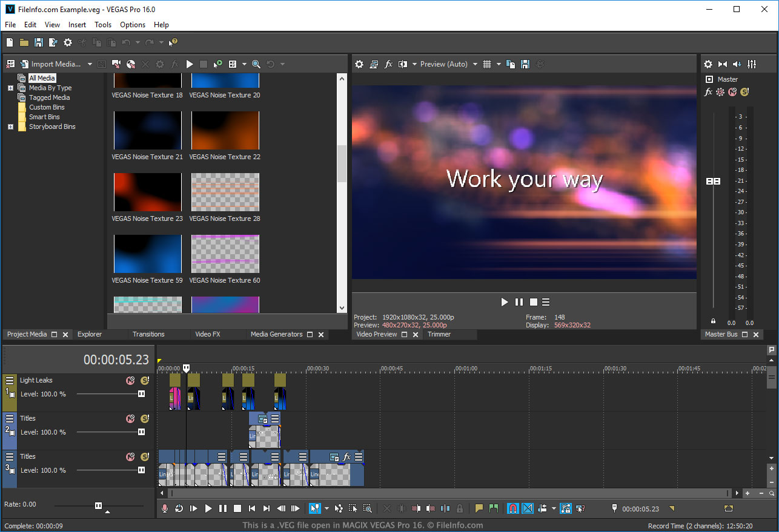The height and width of the screenshot is (532, 779).
Task: Toggle Dim Output in the Master Bus toolbar
Action: point(737,64)
